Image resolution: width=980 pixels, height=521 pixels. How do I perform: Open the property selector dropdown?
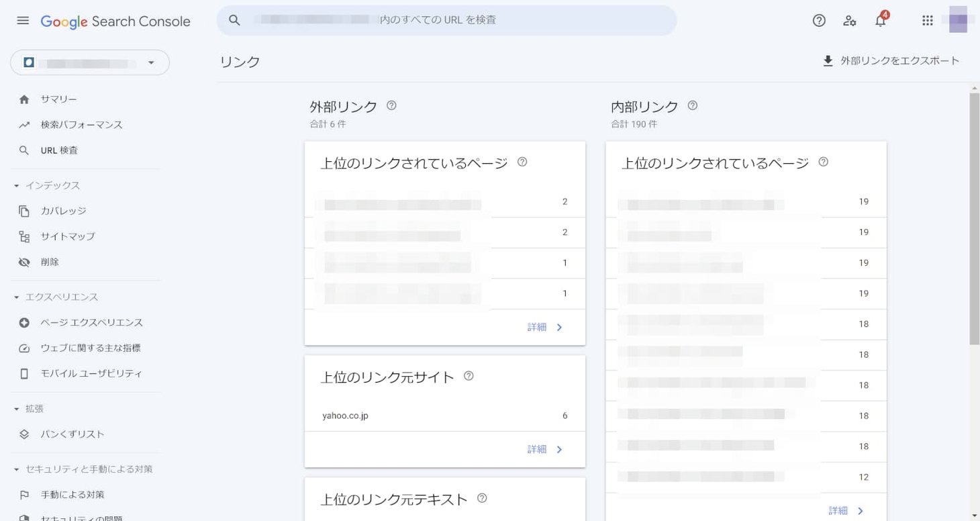[x=90, y=62]
